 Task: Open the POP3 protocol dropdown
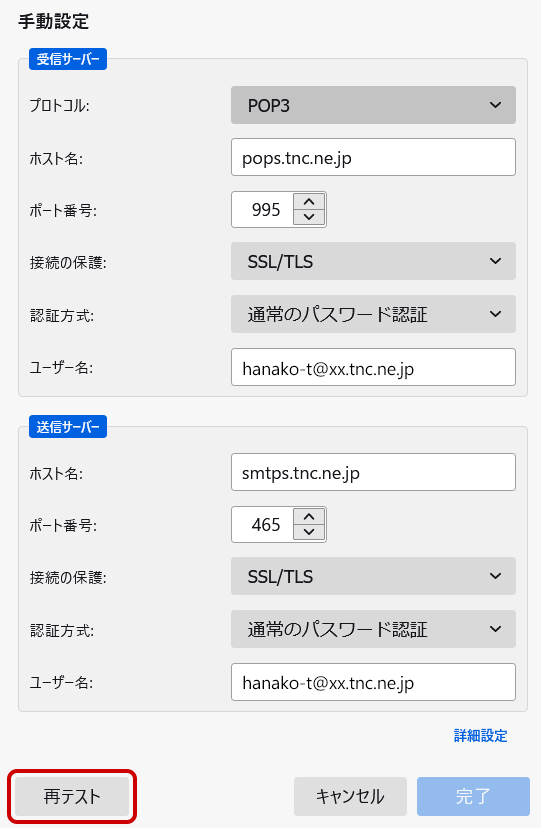pyautogui.click(x=373, y=105)
